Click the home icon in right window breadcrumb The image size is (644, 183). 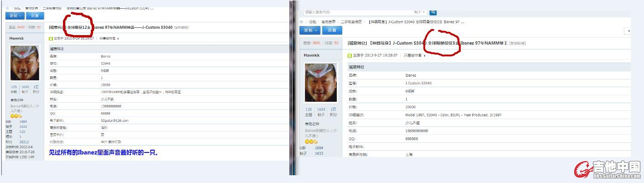pyautogui.click(x=302, y=21)
